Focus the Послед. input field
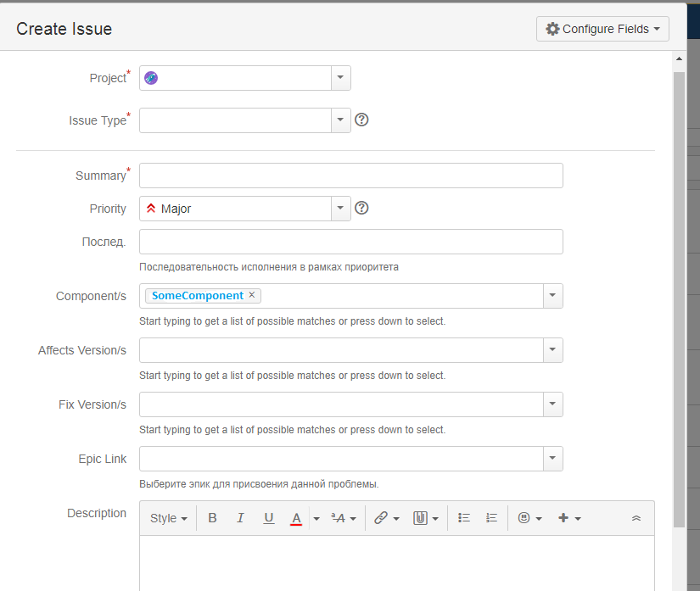Viewport: 700px width, 591px height. coord(351,242)
